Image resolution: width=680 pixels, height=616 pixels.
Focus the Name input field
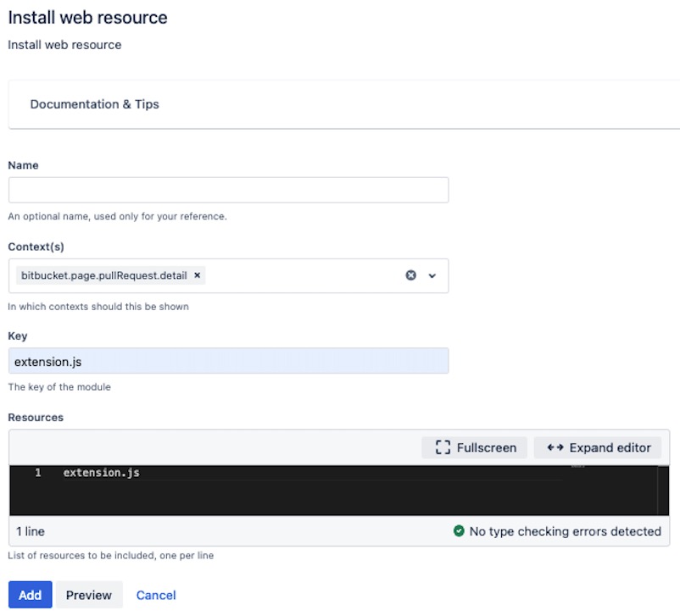tap(229, 190)
